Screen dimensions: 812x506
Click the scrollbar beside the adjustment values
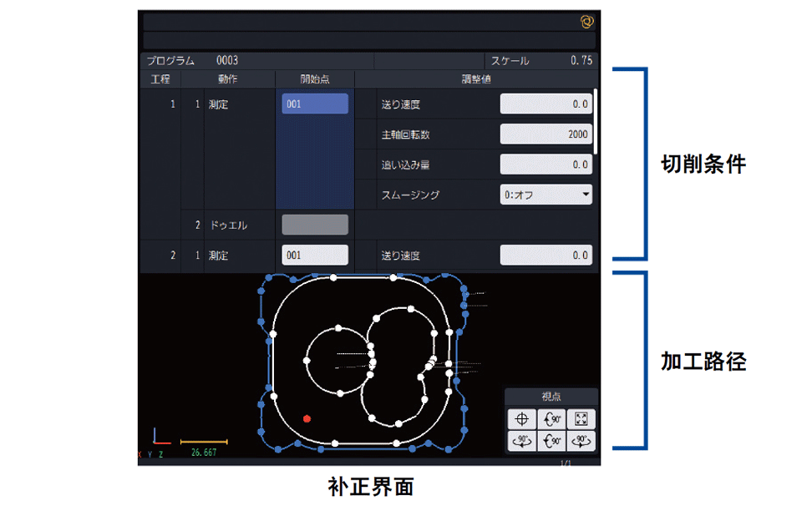pos(596,121)
